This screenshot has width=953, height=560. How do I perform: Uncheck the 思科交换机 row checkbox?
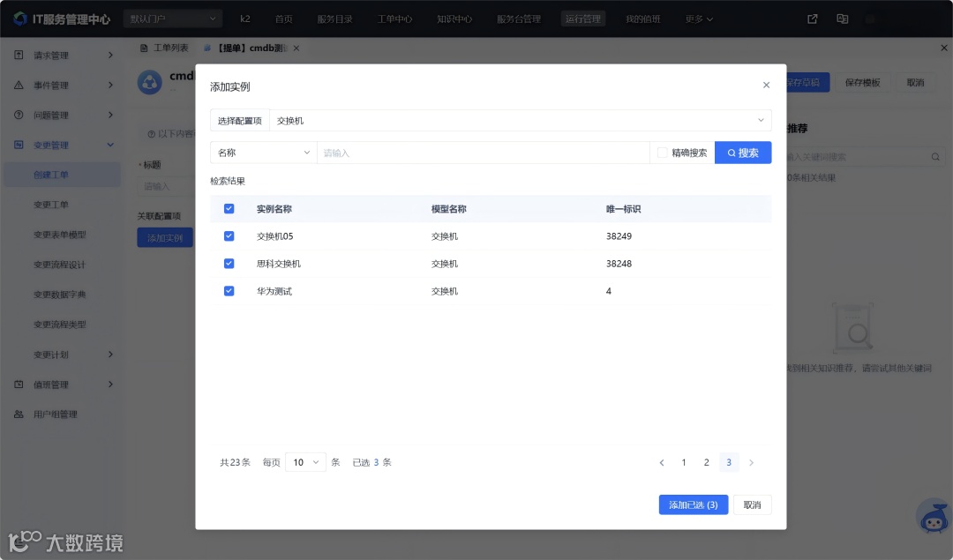pyautogui.click(x=229, y=264)
